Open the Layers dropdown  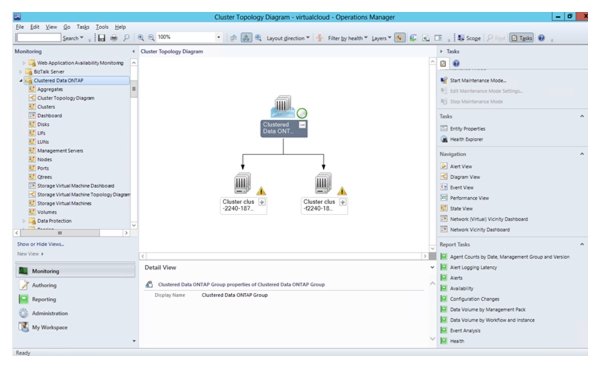(x=381, y=38)
